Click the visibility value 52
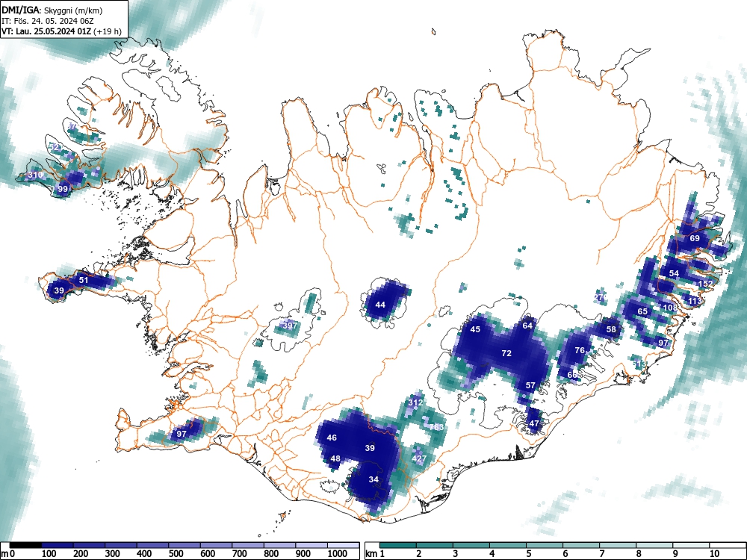 [54, 147]
